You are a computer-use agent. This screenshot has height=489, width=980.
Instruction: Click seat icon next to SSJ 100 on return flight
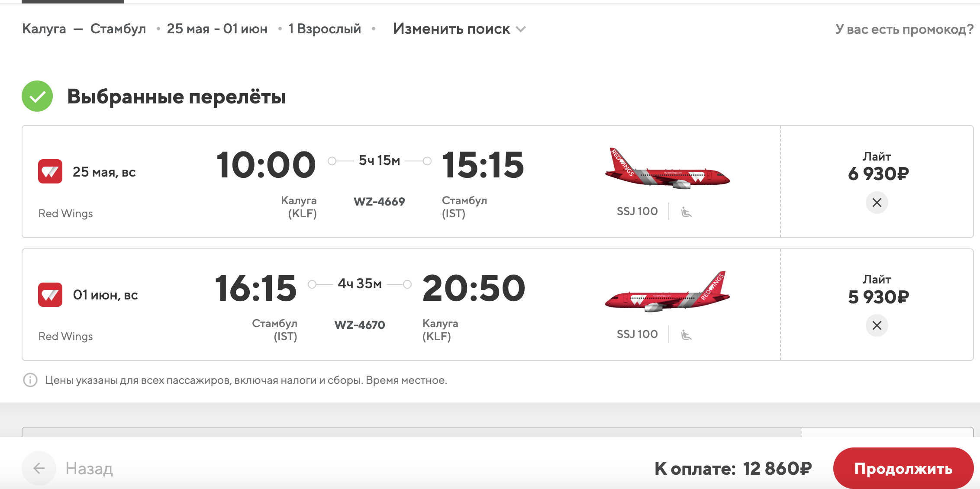tap(686, 335)
